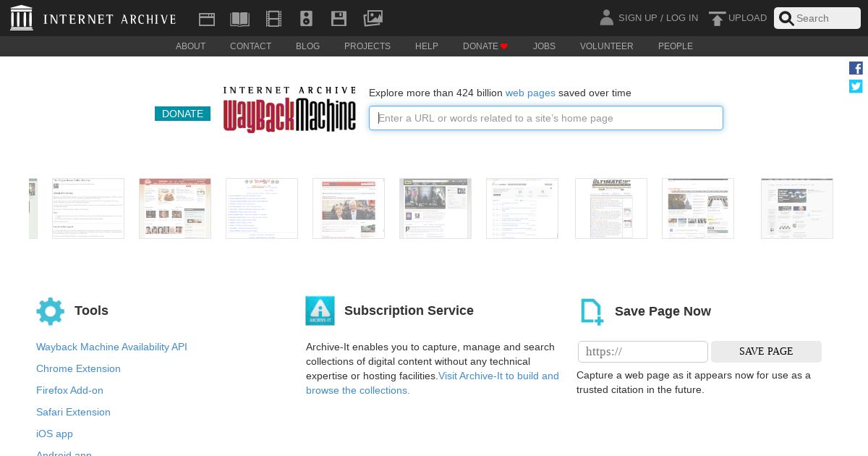Image resolution: width=868 pixels, height=456 pixels.
Task: Share on Facebook icon
Action: click(x=856, y=68)
